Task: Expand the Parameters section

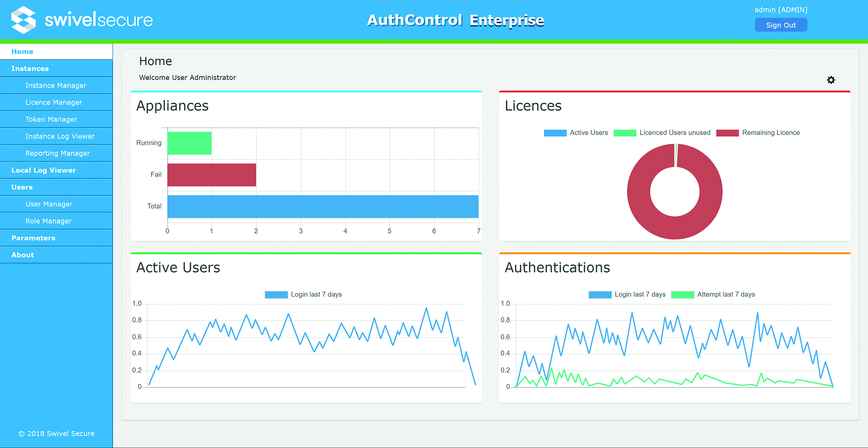Action: (33, 238)
